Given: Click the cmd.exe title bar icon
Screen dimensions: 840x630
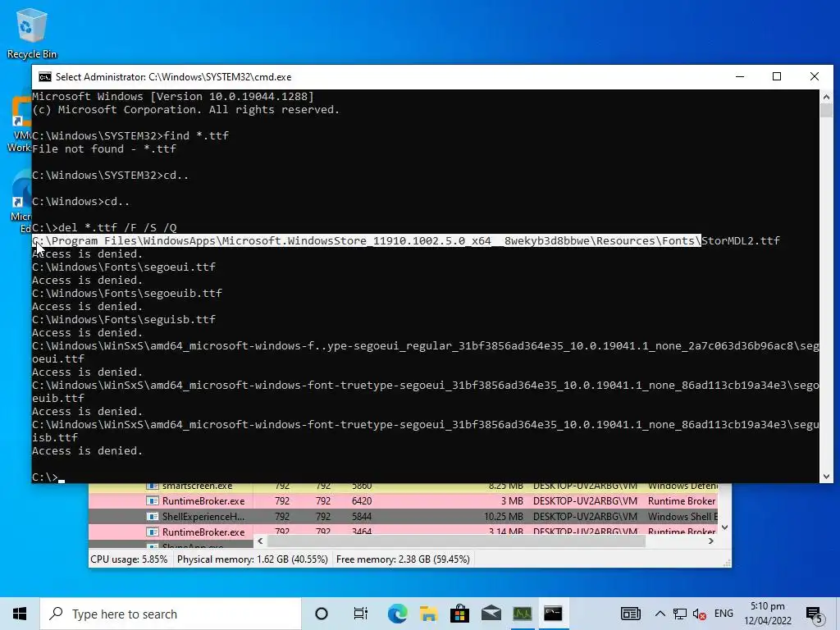Looking at the screenshot, I should [x=45, y=77].
